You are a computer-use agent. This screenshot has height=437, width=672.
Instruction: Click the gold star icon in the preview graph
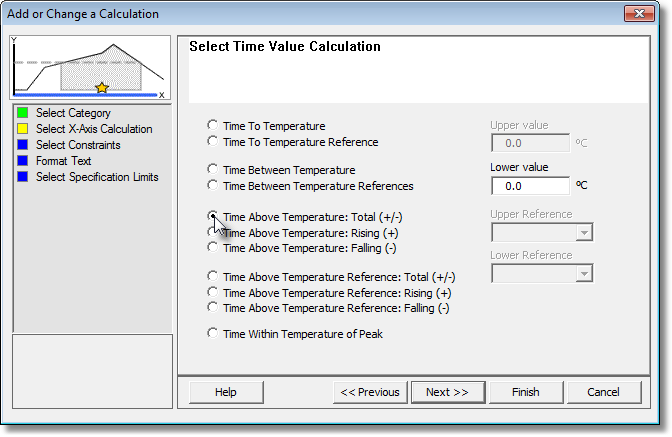(x=102, y=87)
